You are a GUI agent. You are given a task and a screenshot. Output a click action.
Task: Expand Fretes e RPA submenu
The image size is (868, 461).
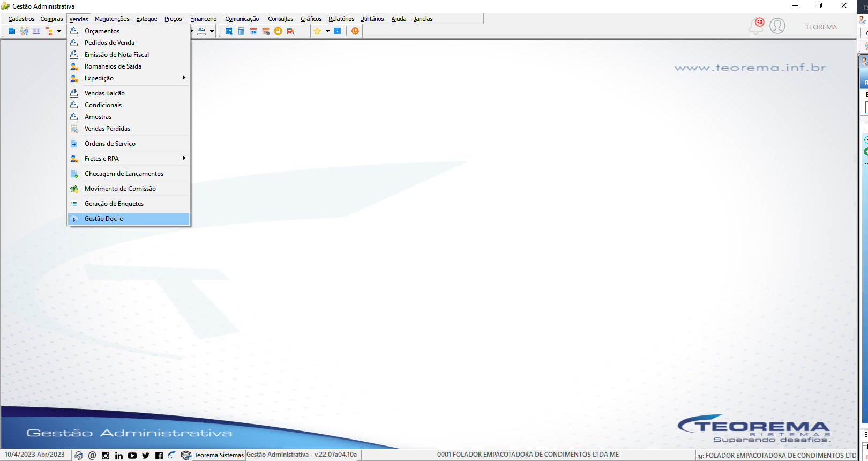[x=129, y=159]
